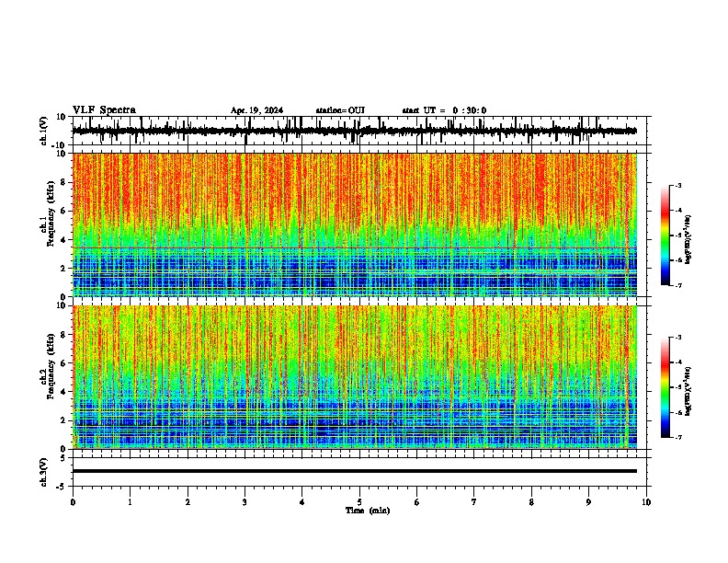Click the ch.2 frequency spectrogram panel
This screenshot has height=563, width=728.
pos(354,377)
